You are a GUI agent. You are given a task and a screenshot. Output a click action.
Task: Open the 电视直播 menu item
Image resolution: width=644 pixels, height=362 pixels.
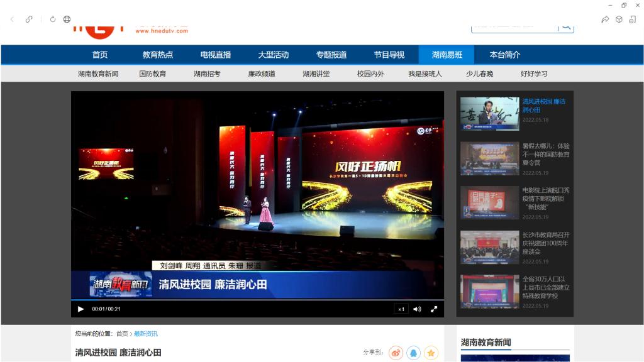tap(216, 55)
